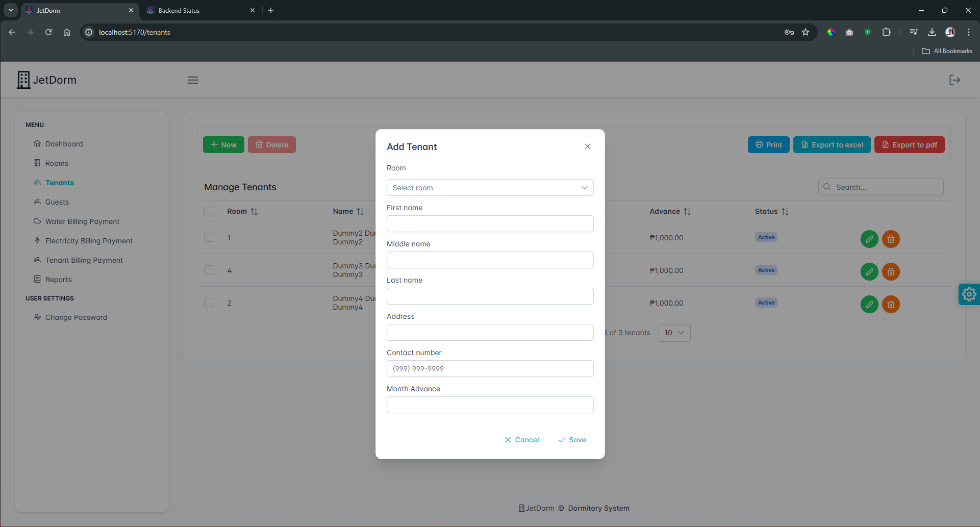This screenshot has height=527, width=980.
Task: Go back in browser history
Action: click(12, 32)
